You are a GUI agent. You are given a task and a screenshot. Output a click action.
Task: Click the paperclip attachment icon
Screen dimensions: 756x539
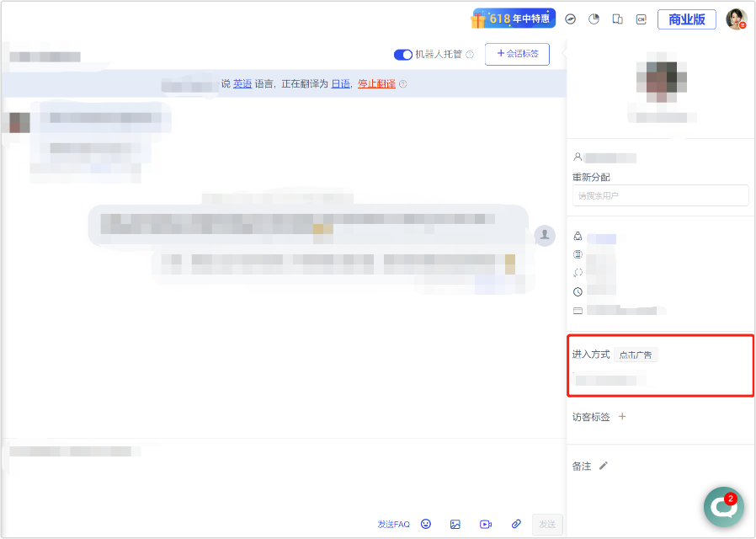pos(516,524)
